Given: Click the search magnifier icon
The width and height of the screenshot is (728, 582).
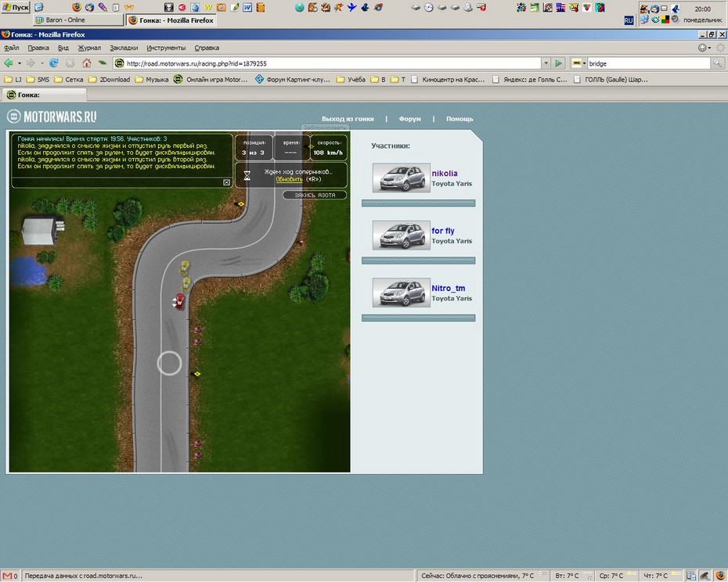Looking at the screenshot, I should point(717,63).
